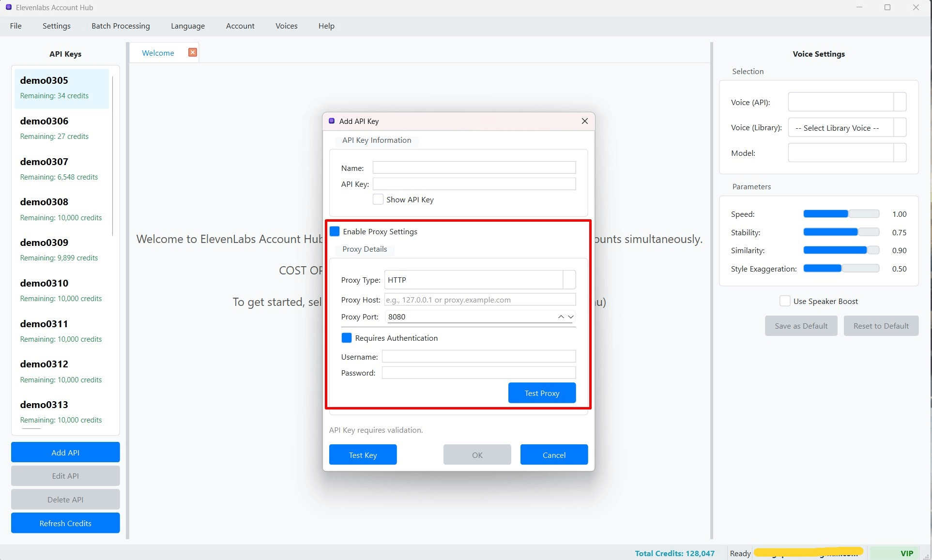
Task: Adjust the Speed slider
Action: pyautogui.click(x=841, y=214)
